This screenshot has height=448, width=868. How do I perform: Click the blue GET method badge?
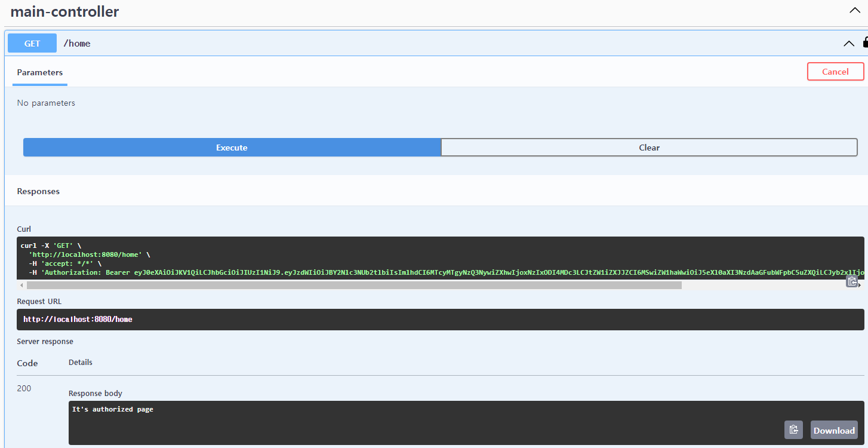[x=32, y=43]
